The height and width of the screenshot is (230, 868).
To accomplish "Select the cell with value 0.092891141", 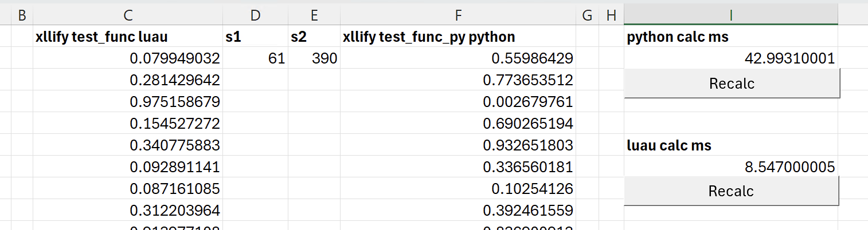I will click(128, 166).
